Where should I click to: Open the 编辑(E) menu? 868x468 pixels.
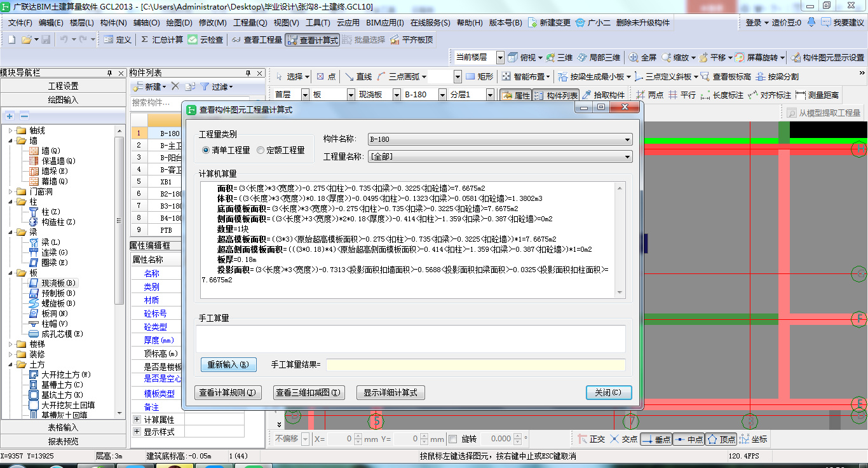pos(51,22)
